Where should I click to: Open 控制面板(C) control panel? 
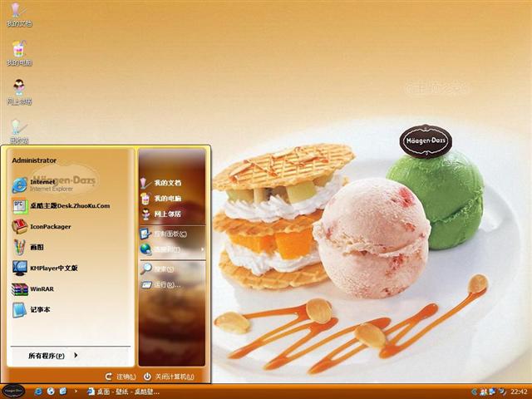pos(164,234)
